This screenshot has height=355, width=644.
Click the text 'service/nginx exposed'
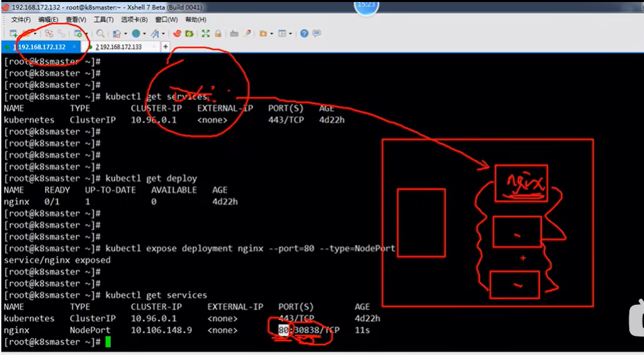57,260
